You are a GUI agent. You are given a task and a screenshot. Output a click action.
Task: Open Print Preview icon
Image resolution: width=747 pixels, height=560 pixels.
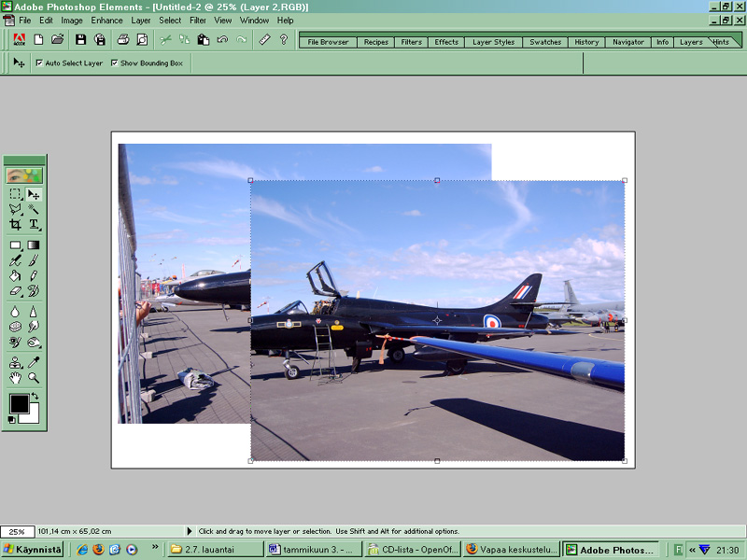click(x=142, y=39)
